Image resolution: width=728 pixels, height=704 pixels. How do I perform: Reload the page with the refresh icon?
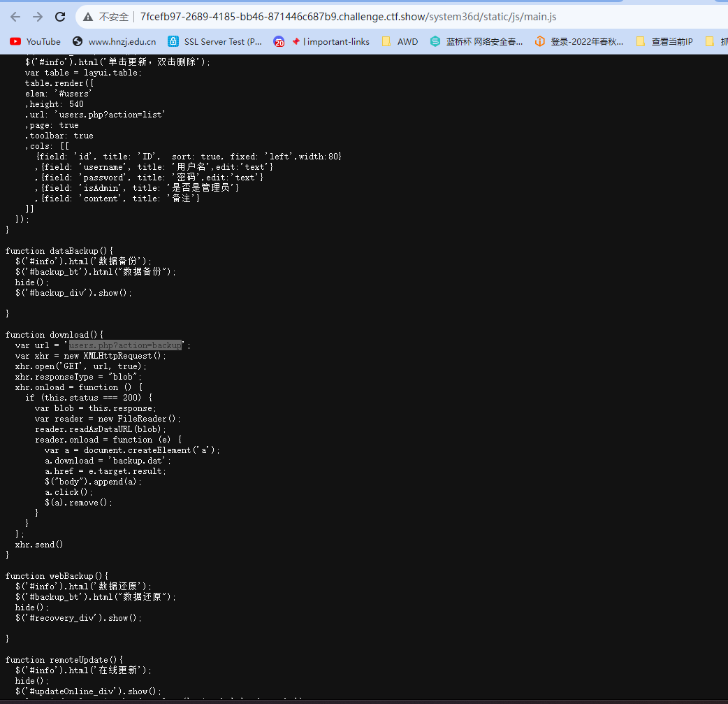tap(60, 17)
